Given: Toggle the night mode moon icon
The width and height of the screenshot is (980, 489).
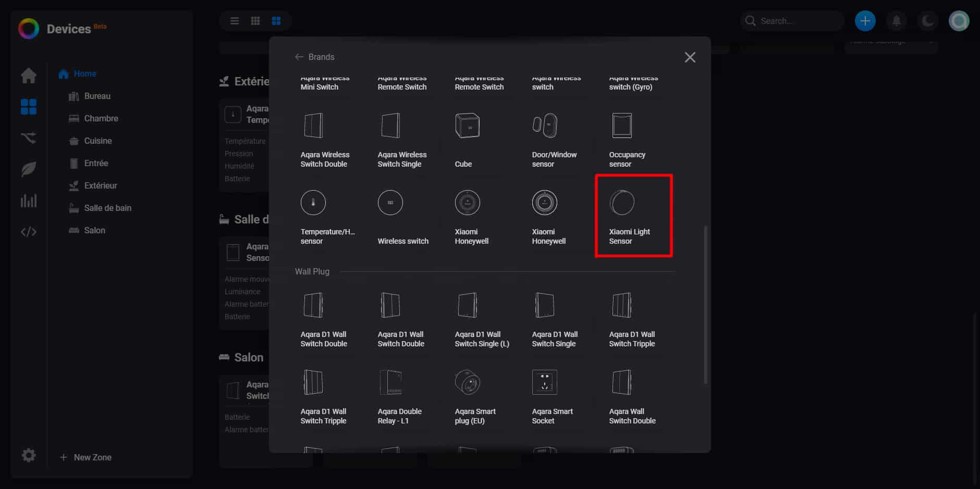Looking at the screenshot, I should (x=928, y=21).
